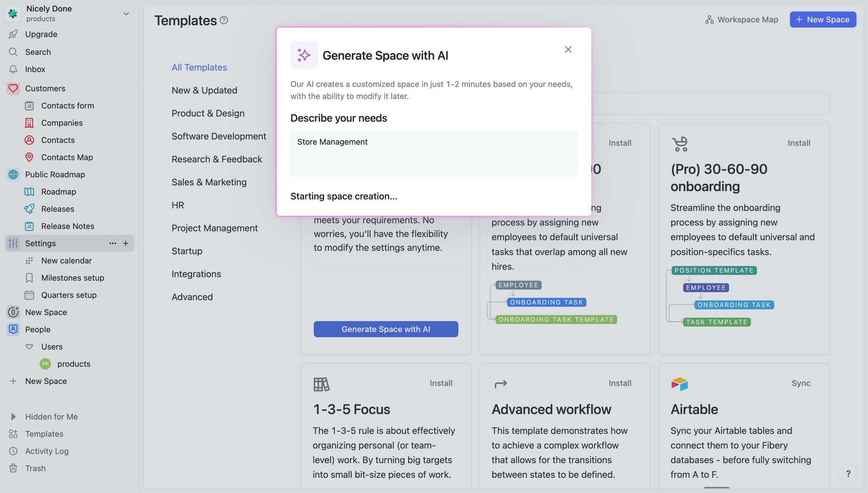The image size is (868, 493).
Task: Open Releases via its rocket icon
Action: click(29, 209)
